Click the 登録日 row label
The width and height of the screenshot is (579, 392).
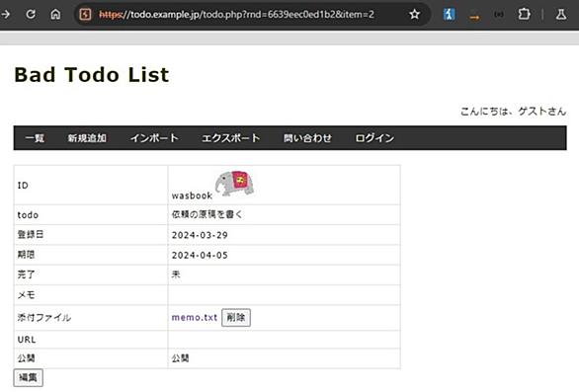pos(31,235)
